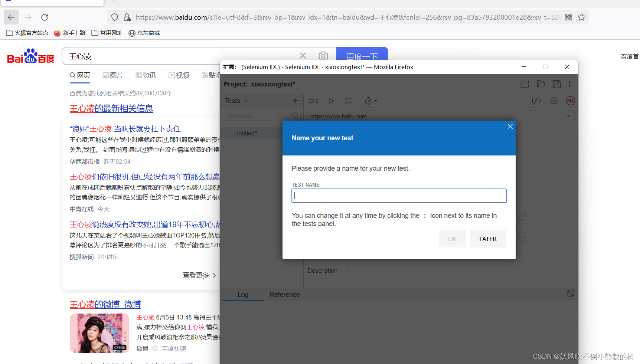640x364 pixels.
Task: Open Baidu image search camera icon
Action: [323, 56]
